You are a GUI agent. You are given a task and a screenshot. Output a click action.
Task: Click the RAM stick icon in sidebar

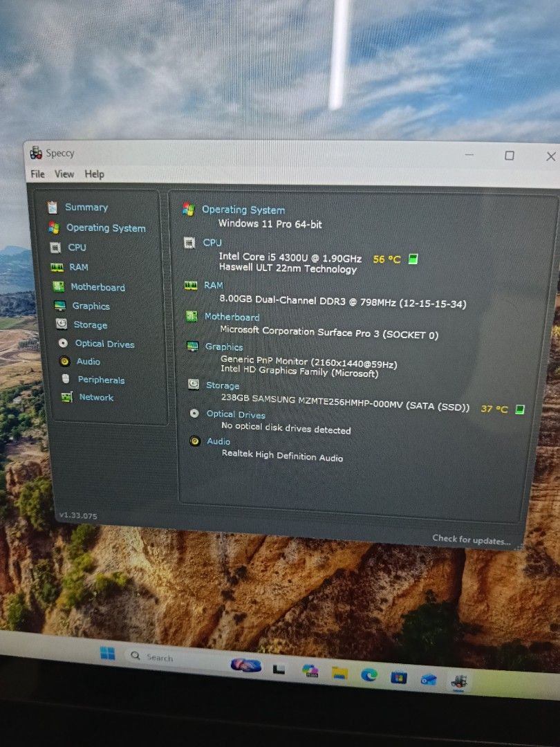(57, 268)
